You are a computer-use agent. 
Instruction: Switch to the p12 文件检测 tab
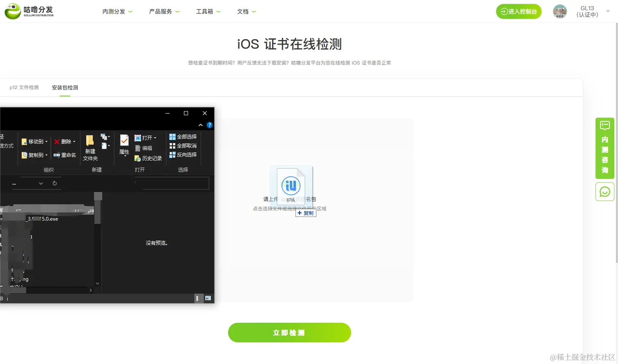(x=23, y=87)
